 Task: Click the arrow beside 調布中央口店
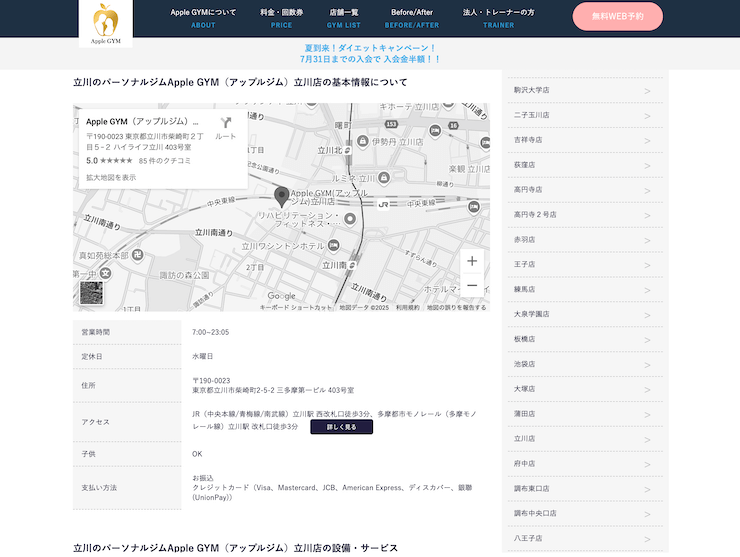tap(648, 515)
